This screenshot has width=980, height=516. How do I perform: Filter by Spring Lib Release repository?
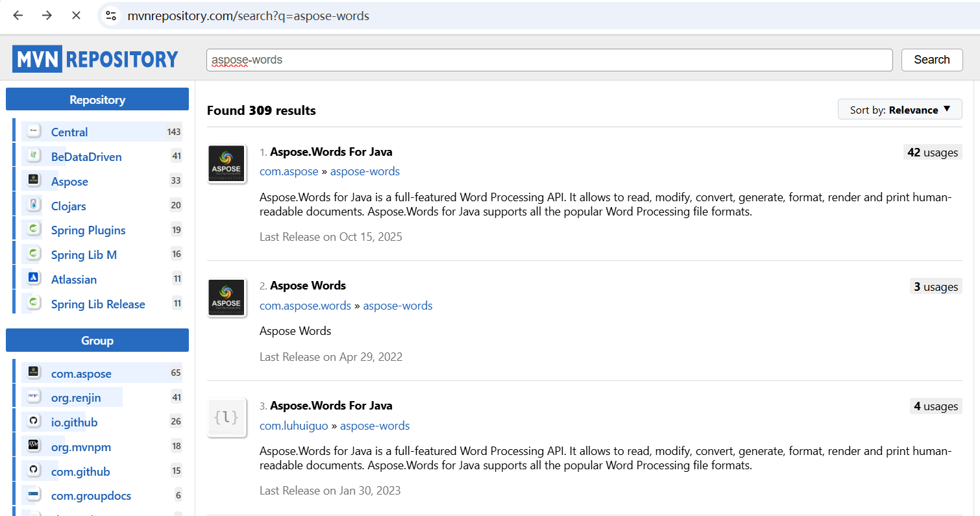98,304
